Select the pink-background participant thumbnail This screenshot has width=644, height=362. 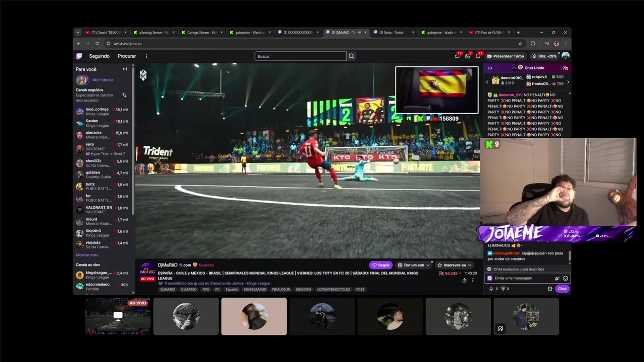[x=254, y=316]
